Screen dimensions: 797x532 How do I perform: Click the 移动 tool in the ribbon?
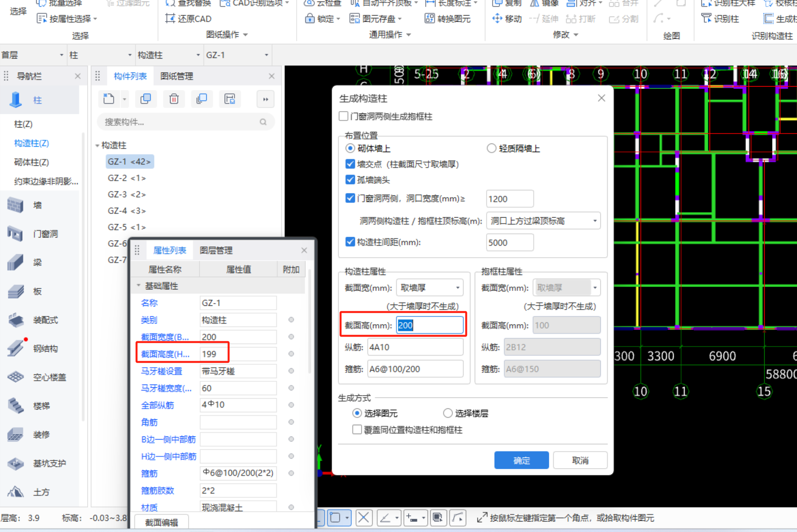pos(507,19)
